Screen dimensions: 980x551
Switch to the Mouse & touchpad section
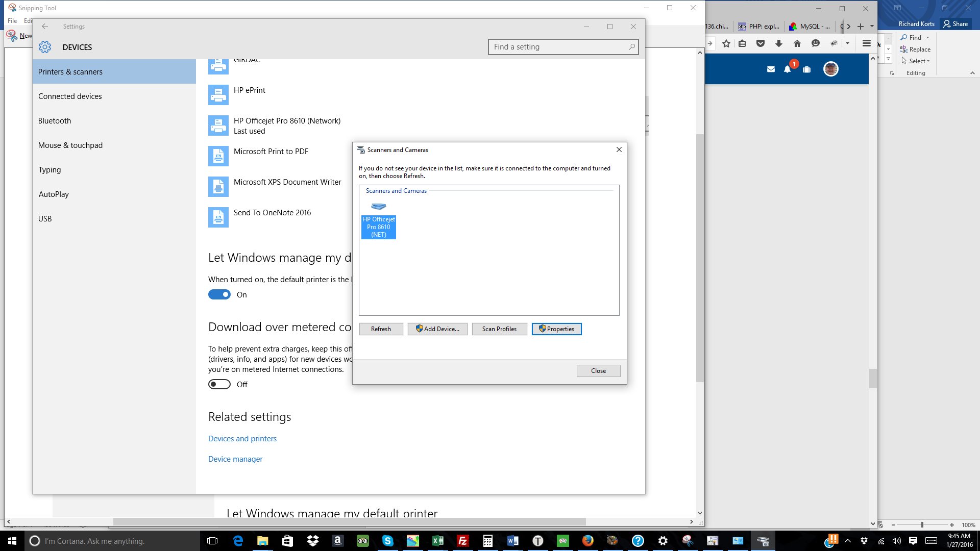tap(70, 145)
